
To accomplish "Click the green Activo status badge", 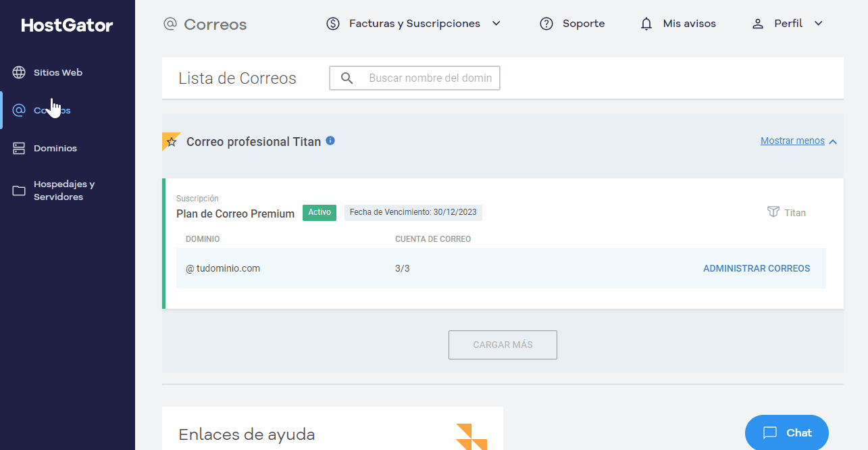I will 320,212.
